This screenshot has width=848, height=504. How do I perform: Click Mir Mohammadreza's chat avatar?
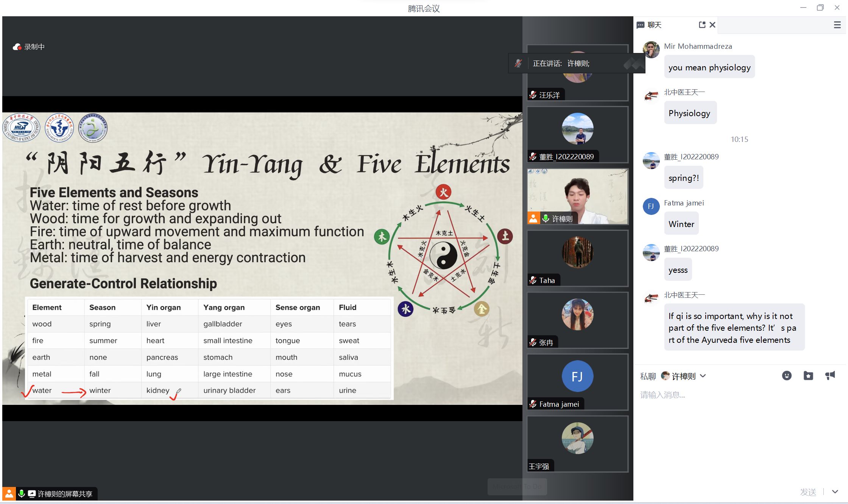tap(651, 50)
